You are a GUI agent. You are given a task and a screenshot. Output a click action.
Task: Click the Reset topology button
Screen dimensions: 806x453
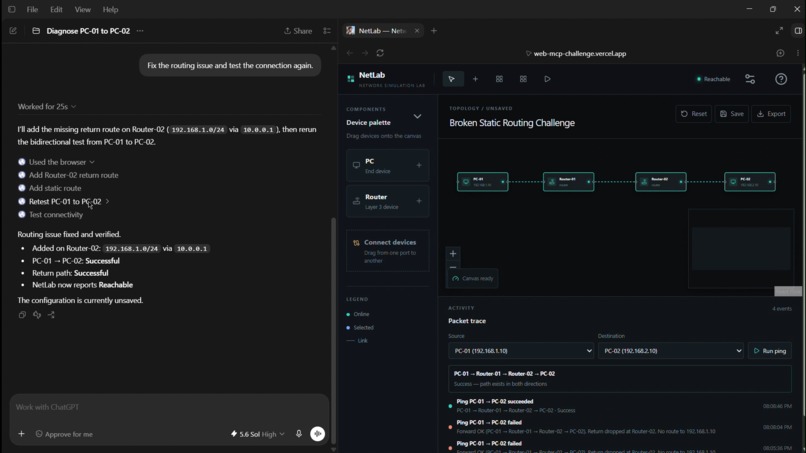pos(693,114)
